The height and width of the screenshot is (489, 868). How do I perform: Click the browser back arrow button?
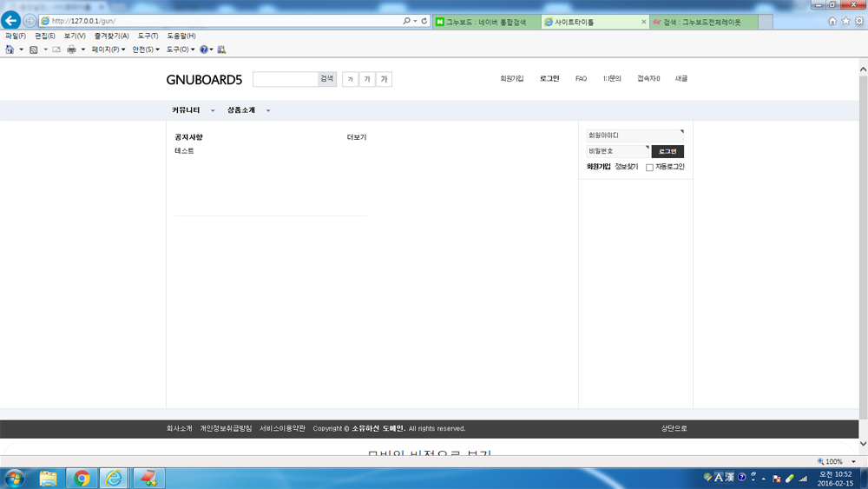pyautogui.click(x=11, y=20)
